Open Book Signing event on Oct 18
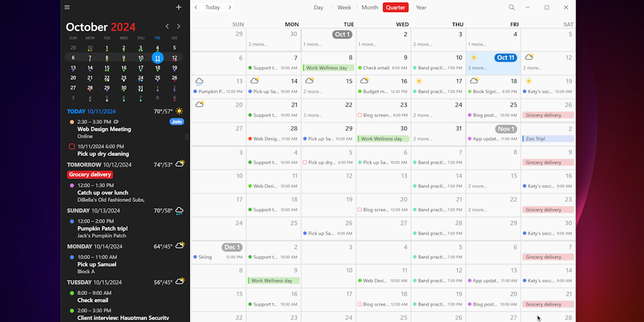Viewport: 644px width, 322px height. [x=493, y=92]
